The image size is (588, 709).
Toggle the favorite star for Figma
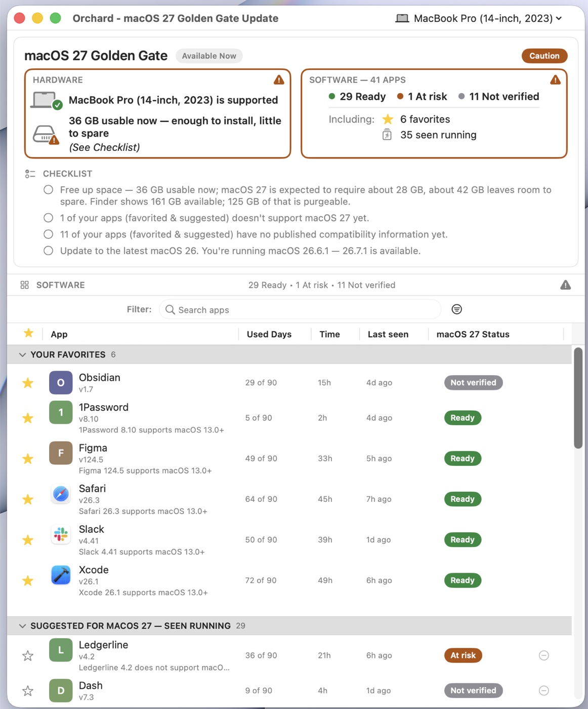tap(28, 458)
